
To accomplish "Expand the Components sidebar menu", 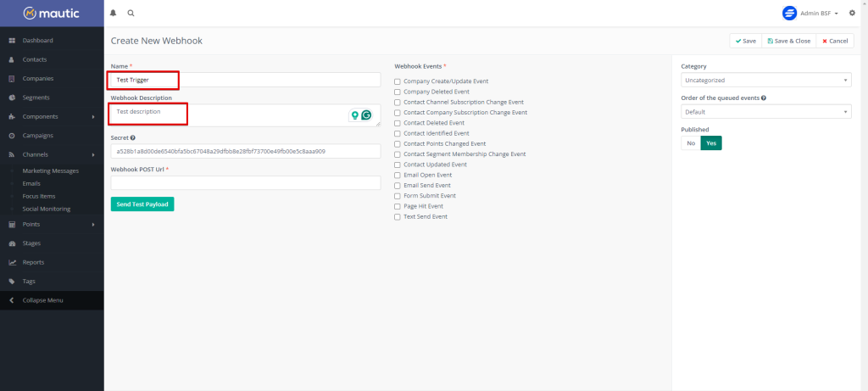I will tap(52, 116).
